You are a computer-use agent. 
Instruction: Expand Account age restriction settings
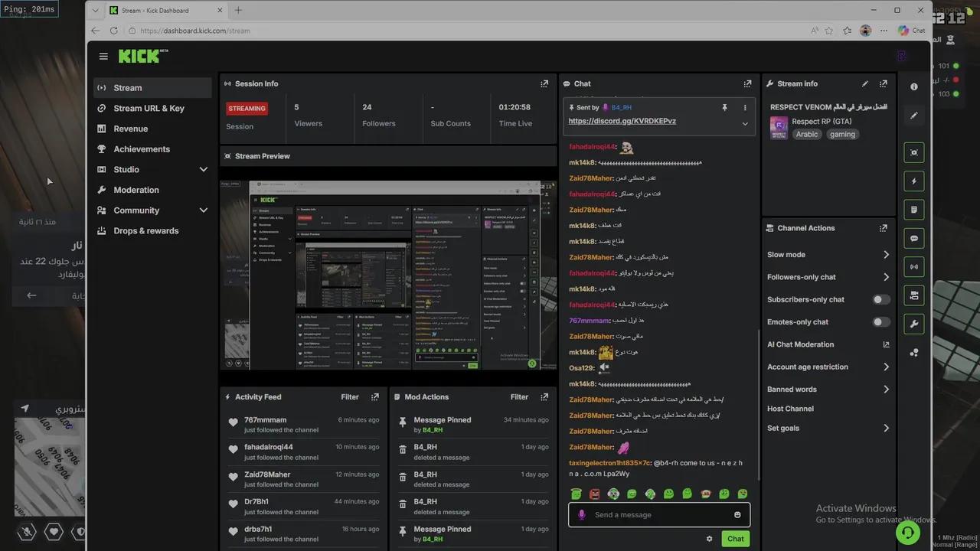pos(886,367)
